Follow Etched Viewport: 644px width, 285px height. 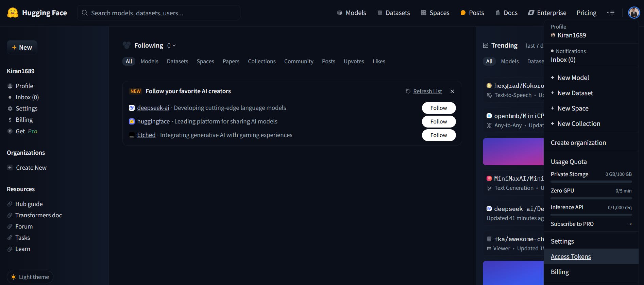pos(439,135)
